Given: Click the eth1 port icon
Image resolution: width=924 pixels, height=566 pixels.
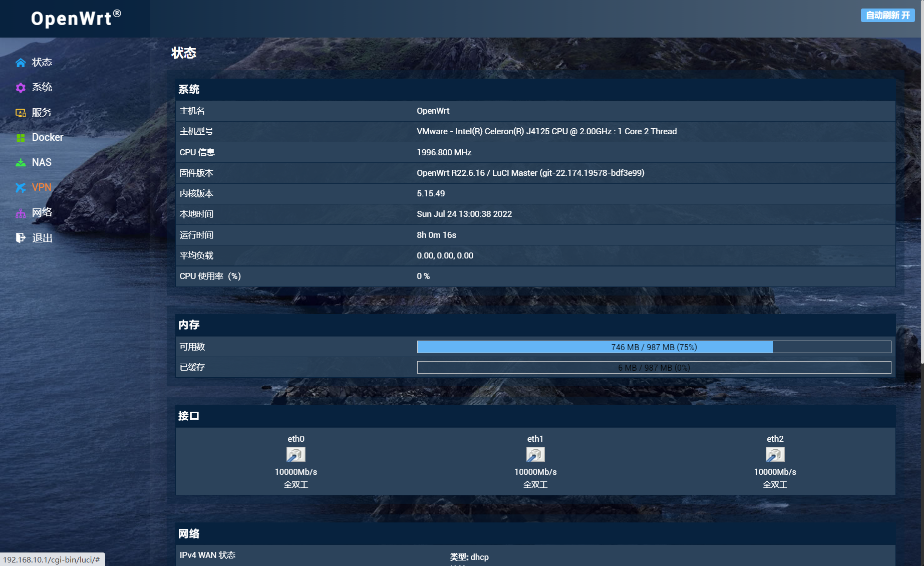Looking at the screenshot, I should (x=535, y=455).
